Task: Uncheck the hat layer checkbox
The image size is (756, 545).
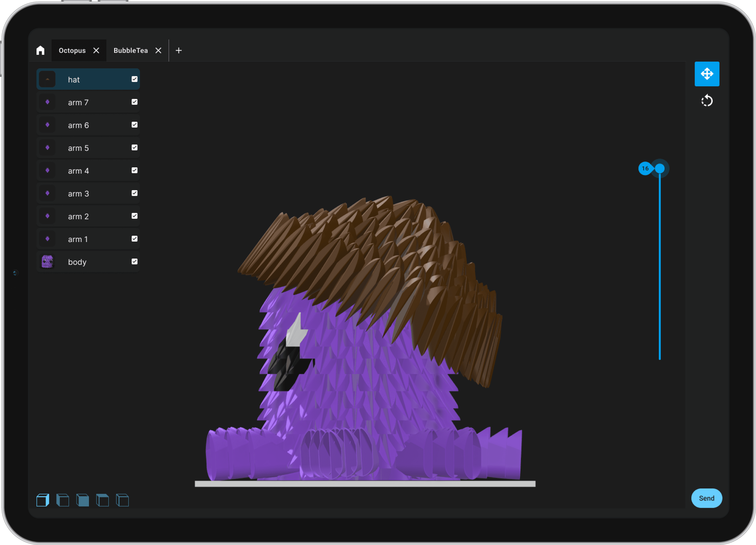Action: (134, 79)
